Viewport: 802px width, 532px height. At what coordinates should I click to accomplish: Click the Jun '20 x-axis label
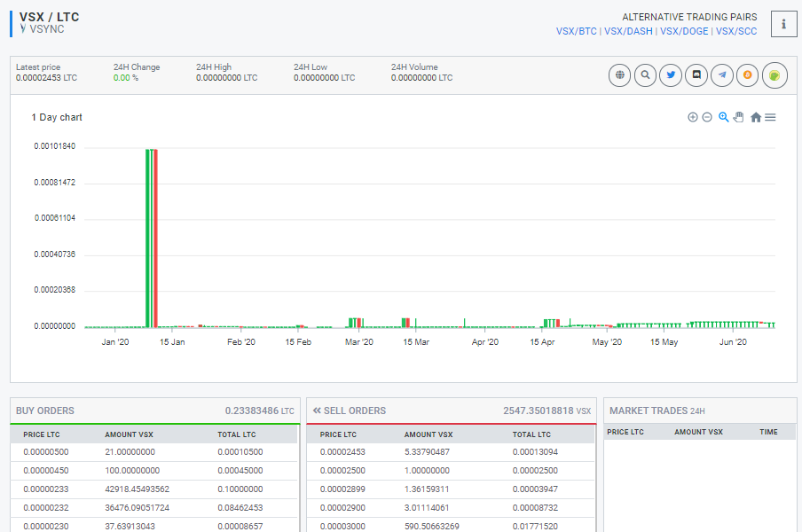point(733,342)
